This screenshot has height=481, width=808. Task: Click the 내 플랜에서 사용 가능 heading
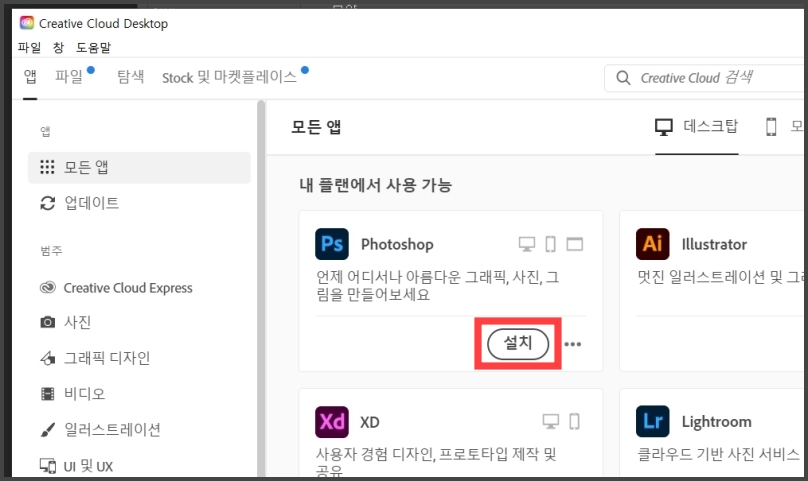375,185
